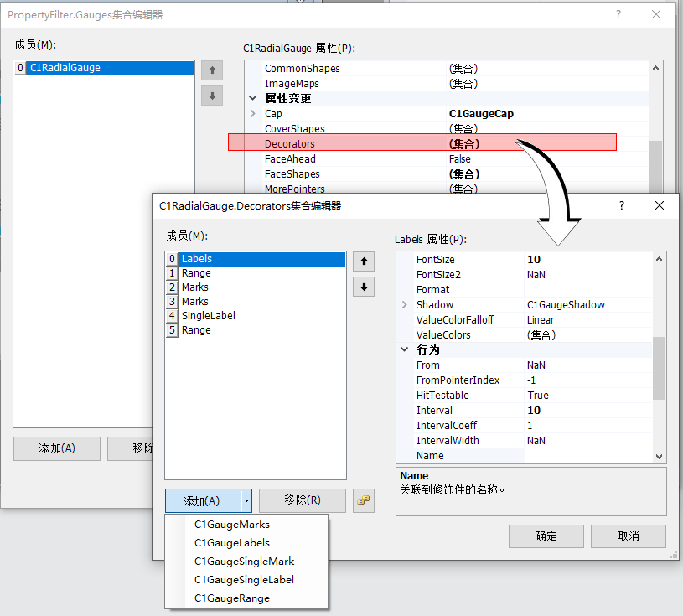Move Labels item up in Decorators list
This screenshot has width=683, height=616.
point(364,261)
